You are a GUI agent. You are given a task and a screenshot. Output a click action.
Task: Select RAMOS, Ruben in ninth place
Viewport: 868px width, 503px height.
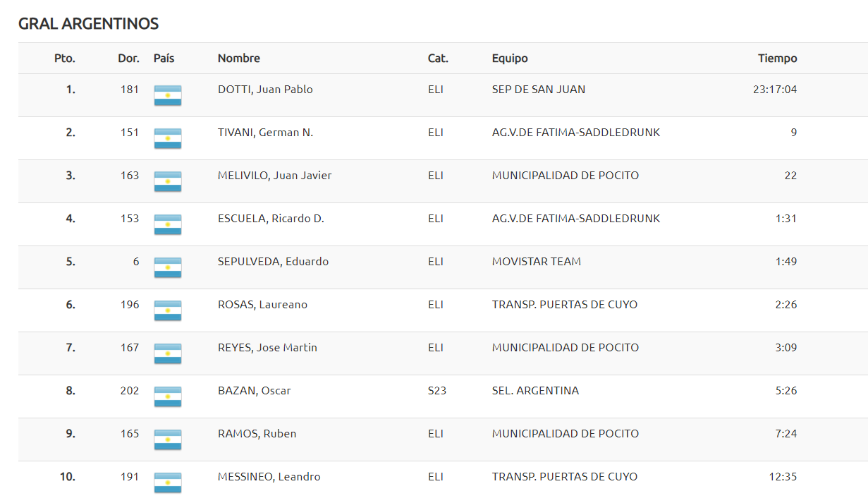tap(257, 434)
